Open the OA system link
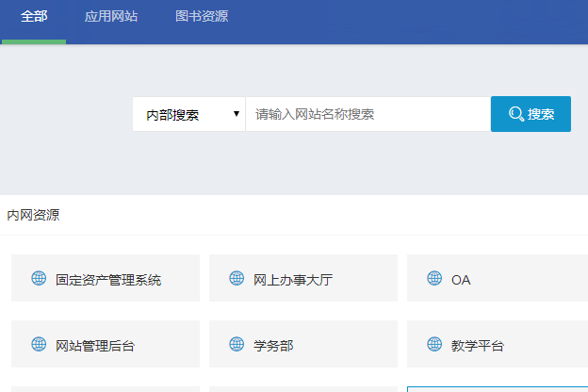This screenshot has height=392, width=588. pyautogui.click(x=461, y=280)
